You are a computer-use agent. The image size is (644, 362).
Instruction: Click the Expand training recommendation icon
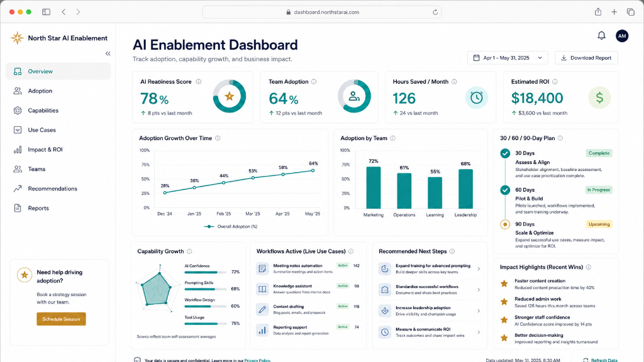[385, 269]
